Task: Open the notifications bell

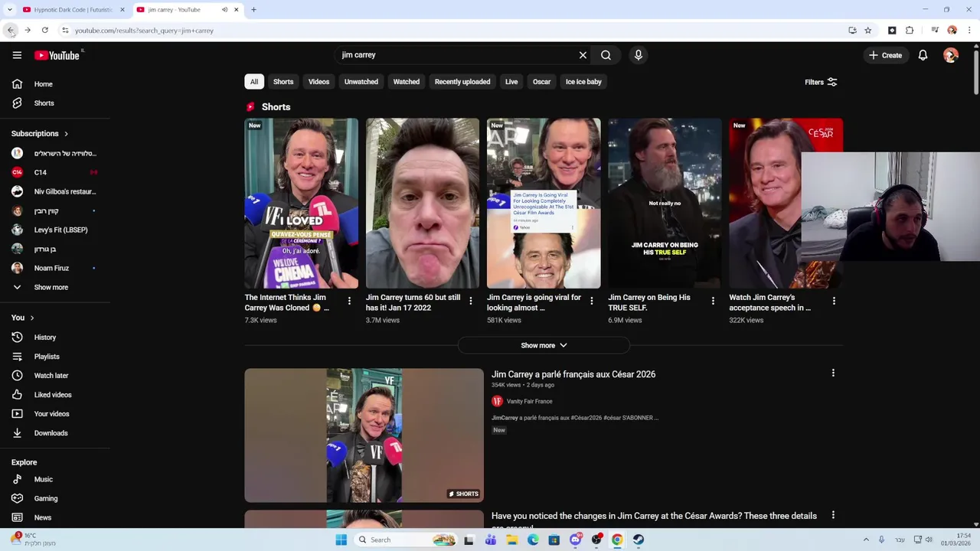Action: (923, 55)
